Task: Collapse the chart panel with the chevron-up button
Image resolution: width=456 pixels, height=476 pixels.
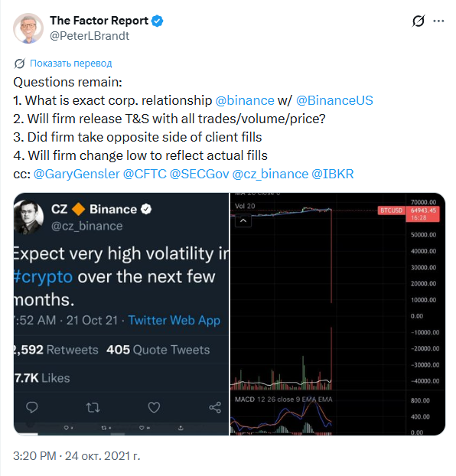Action: [243, 221]
